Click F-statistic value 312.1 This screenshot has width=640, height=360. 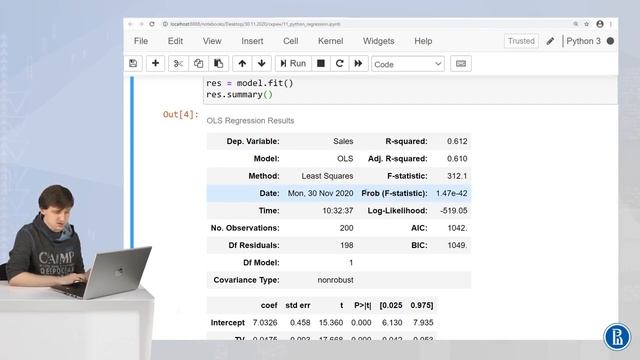[457, 176]
